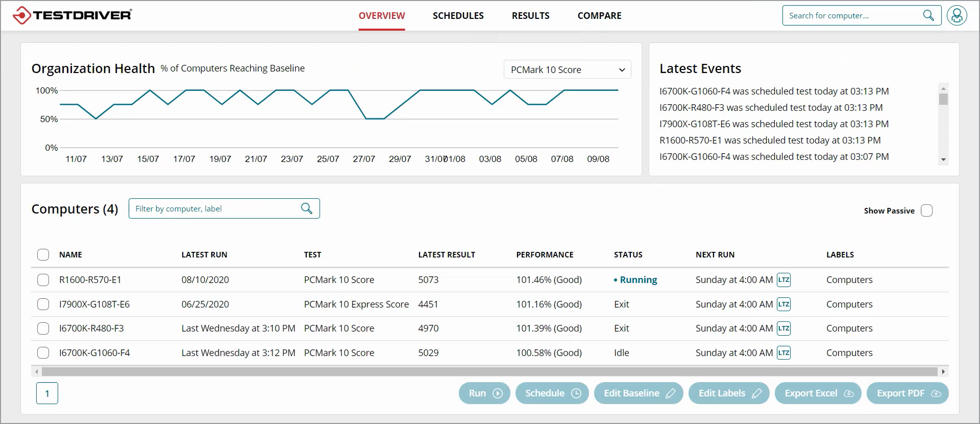Open the Compare tab
The height and width of the screenshot is (424, 980).
click(x=599, y=15)
